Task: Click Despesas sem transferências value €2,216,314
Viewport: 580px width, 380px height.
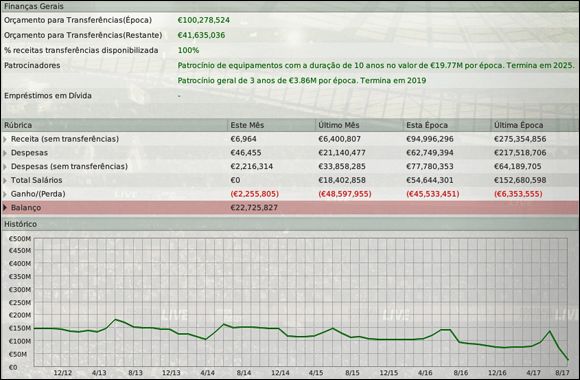Action: pos(252,167)
